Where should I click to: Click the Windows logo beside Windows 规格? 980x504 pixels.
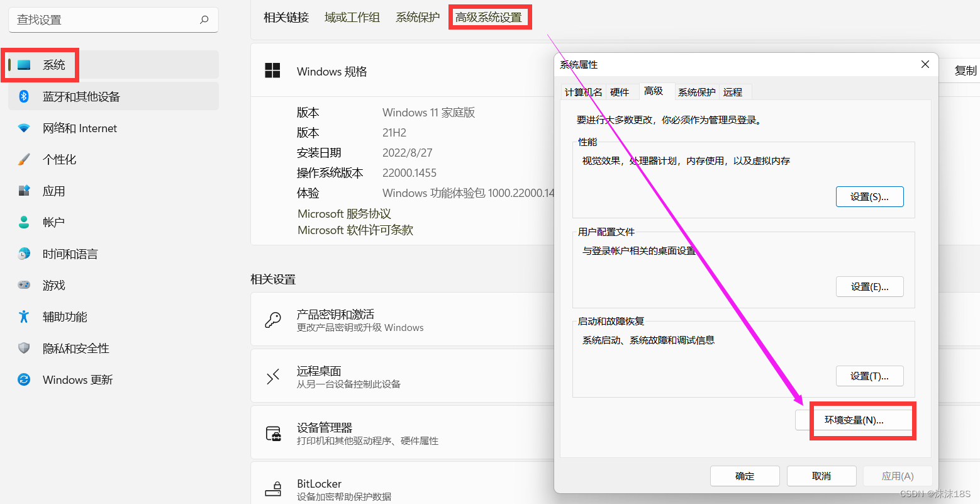272,70
